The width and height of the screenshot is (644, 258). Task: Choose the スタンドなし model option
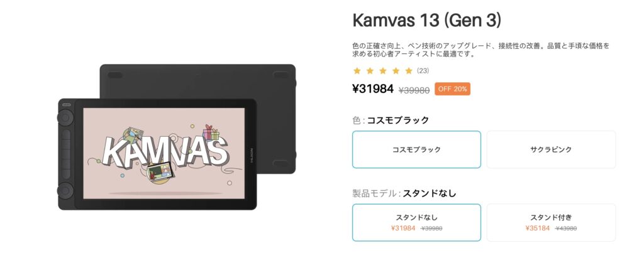pos(416,222)
